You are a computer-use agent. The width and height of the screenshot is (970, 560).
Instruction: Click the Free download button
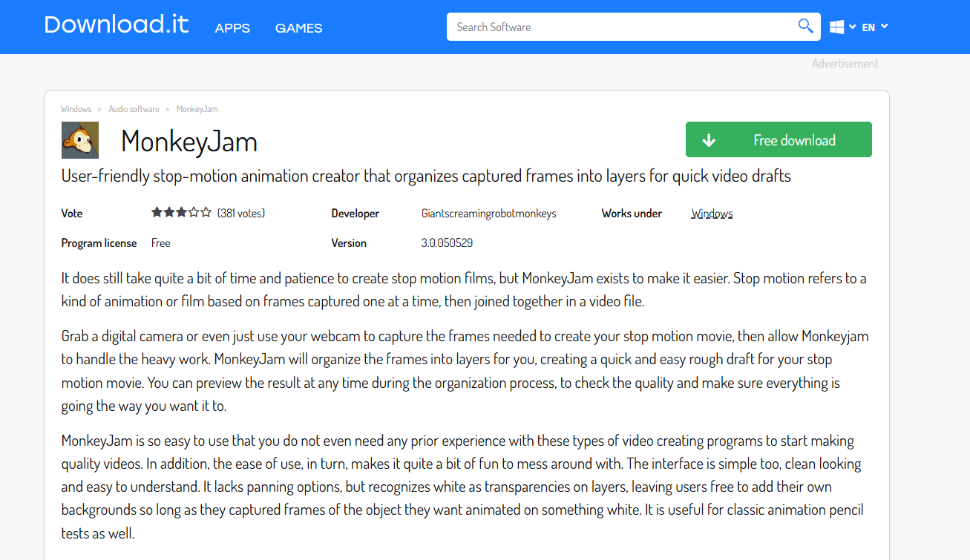point(779,139)
